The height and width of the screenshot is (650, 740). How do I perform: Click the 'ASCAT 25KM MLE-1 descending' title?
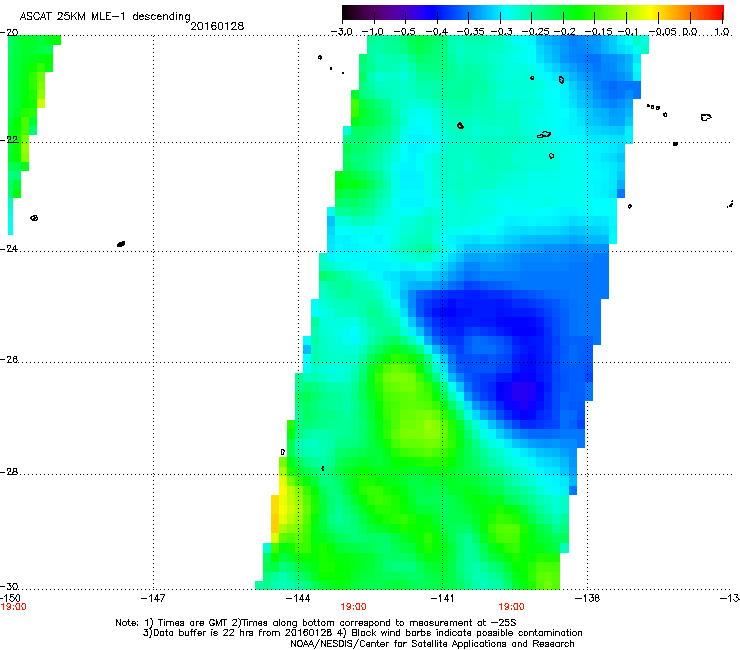[105, 17]
